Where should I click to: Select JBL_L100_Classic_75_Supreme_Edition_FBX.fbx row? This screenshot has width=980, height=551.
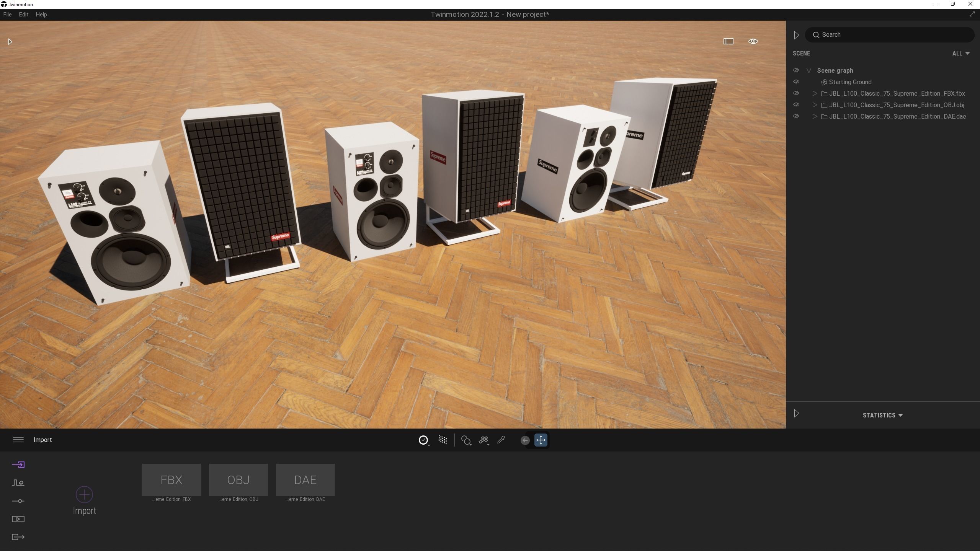897,93
